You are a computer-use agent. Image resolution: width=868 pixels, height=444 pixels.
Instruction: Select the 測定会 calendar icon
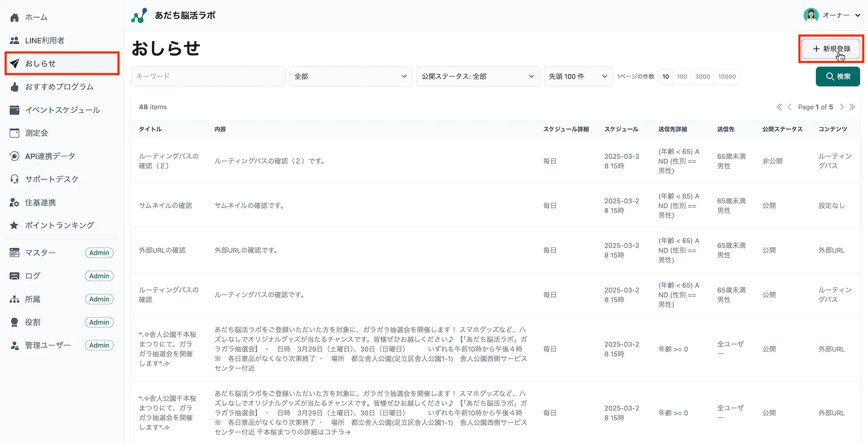pos(15,133)
